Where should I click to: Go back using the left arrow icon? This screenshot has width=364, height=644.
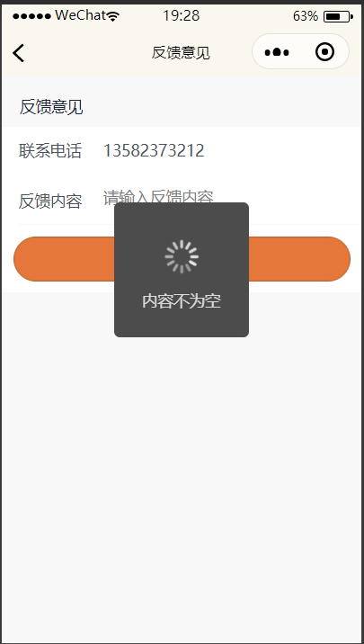point(19,53)
